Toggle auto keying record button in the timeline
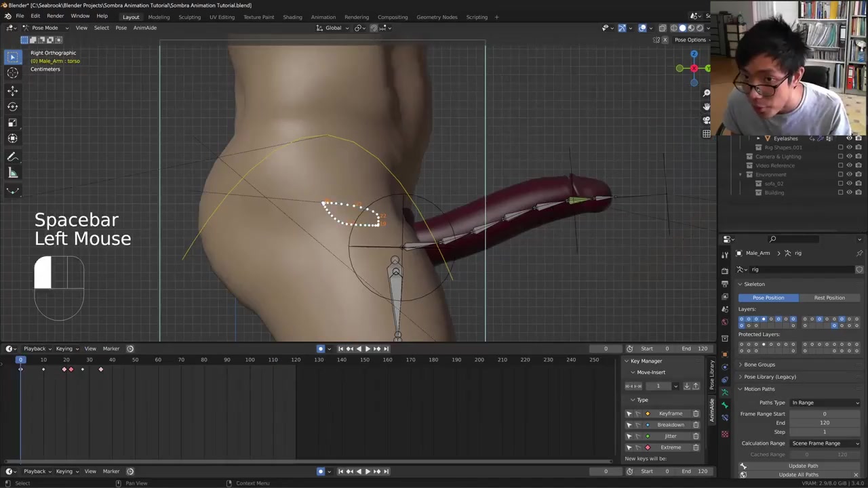Image resolution: width=868 pixels, height=488 pixels. point(321,349)
